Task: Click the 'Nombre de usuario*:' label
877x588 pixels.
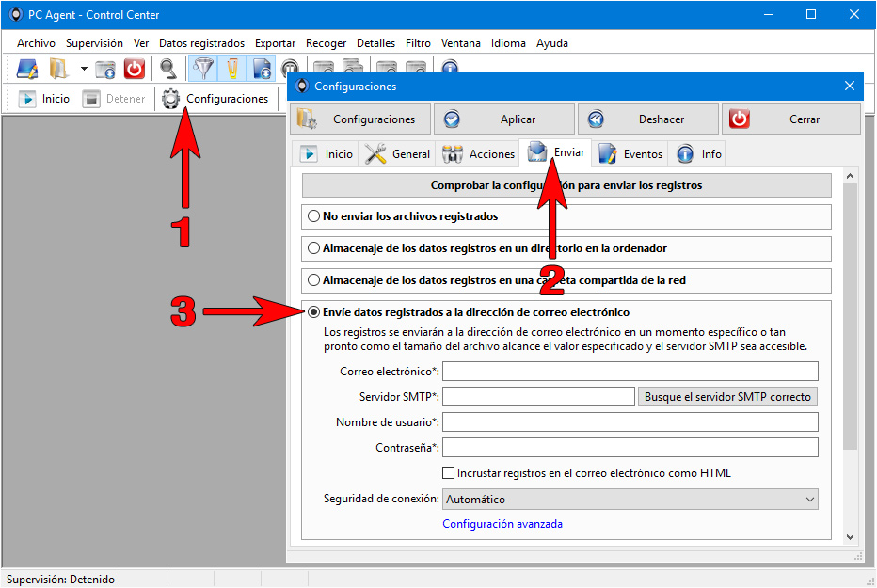Action: [388, 422]
